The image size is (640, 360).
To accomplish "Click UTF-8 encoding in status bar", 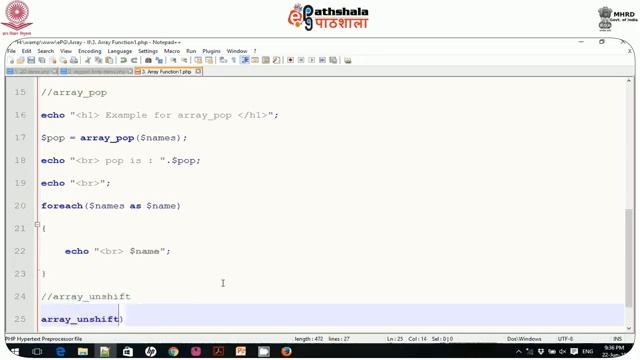I will click(x=565, y=339).
